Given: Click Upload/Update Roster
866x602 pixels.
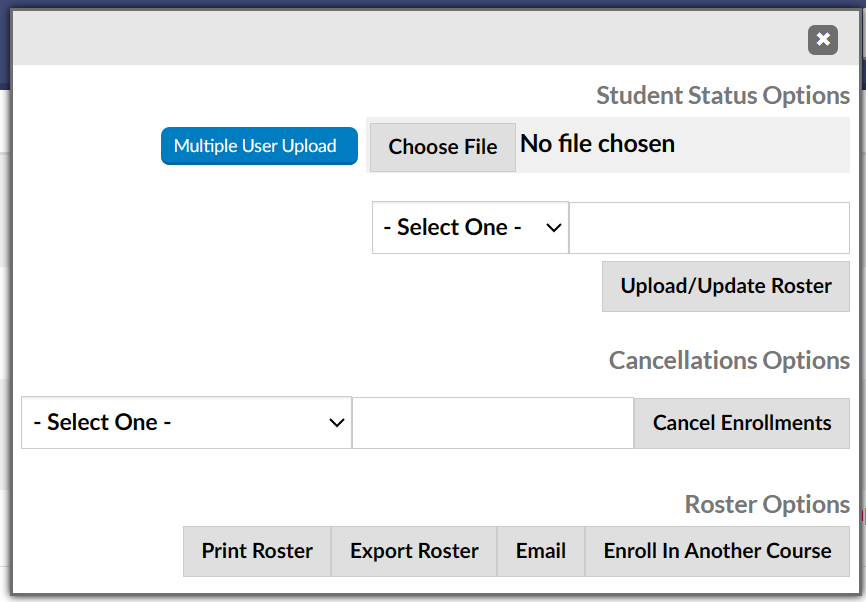Looking at the screenshot, I should (x=725, y=286).
